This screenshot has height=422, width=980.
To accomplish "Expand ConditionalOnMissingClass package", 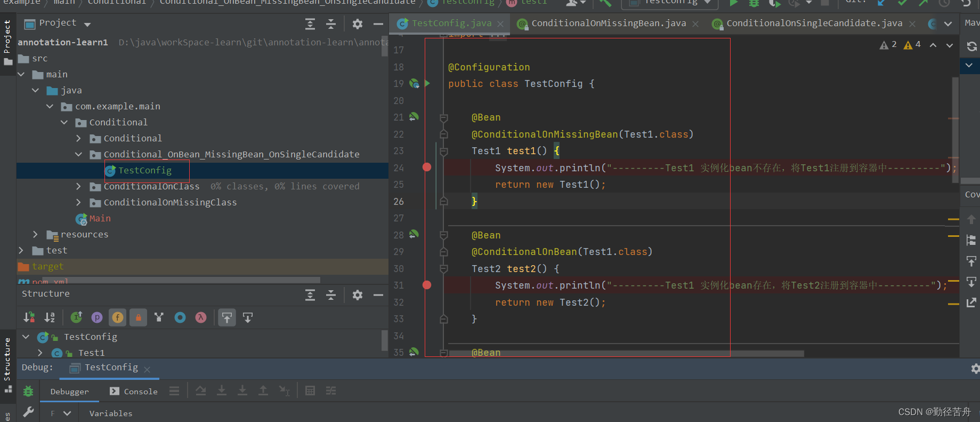I will (x=79, y=202).
